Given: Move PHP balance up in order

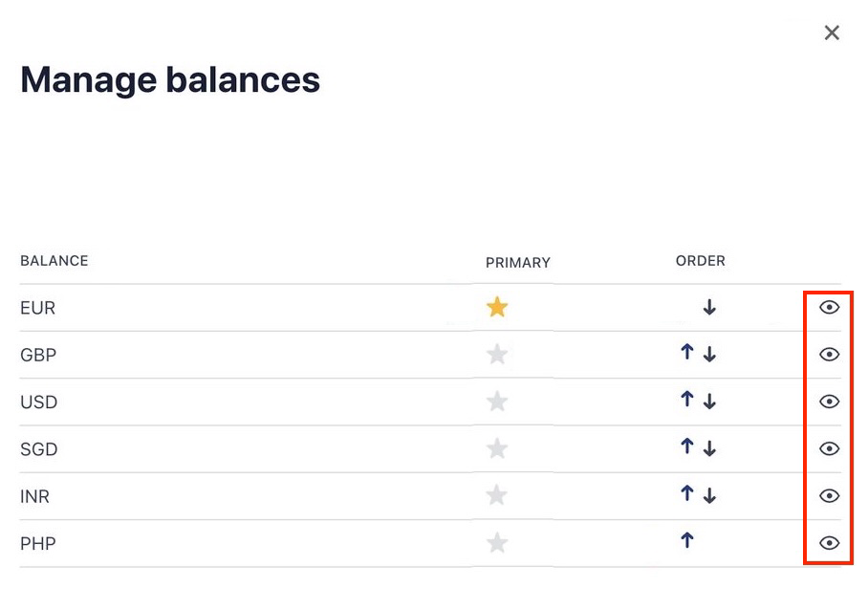Looking at the screenshot, I should point(686,541).
